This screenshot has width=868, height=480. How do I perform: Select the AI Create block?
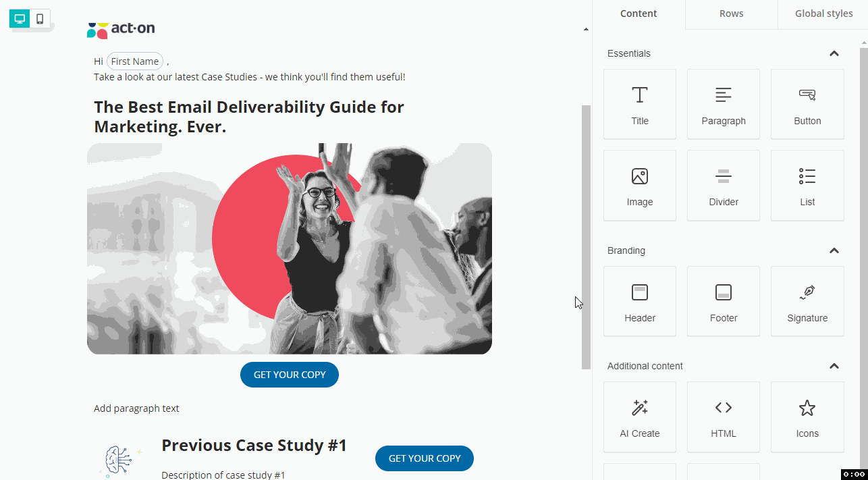tap(640, 417)
